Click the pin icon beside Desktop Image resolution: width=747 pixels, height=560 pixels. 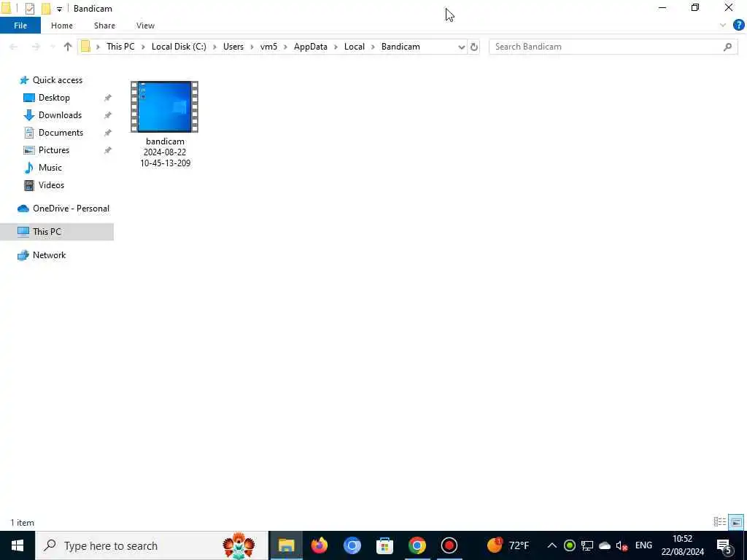coord(108,98)
